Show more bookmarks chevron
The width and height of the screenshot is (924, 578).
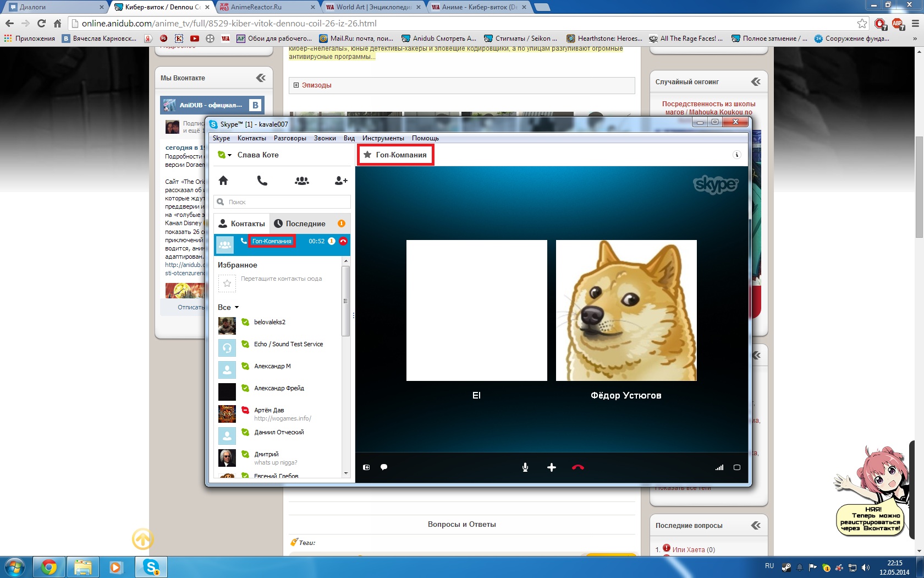[915, 39]
